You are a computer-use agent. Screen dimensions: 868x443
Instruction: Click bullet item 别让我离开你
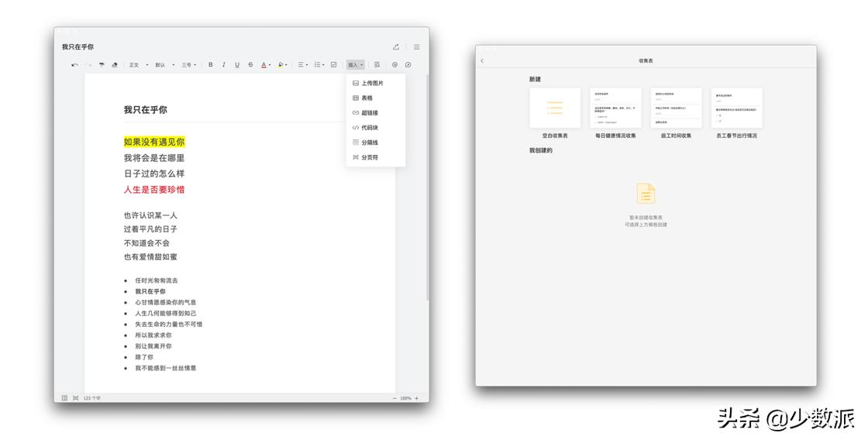(x=153, y=346)
